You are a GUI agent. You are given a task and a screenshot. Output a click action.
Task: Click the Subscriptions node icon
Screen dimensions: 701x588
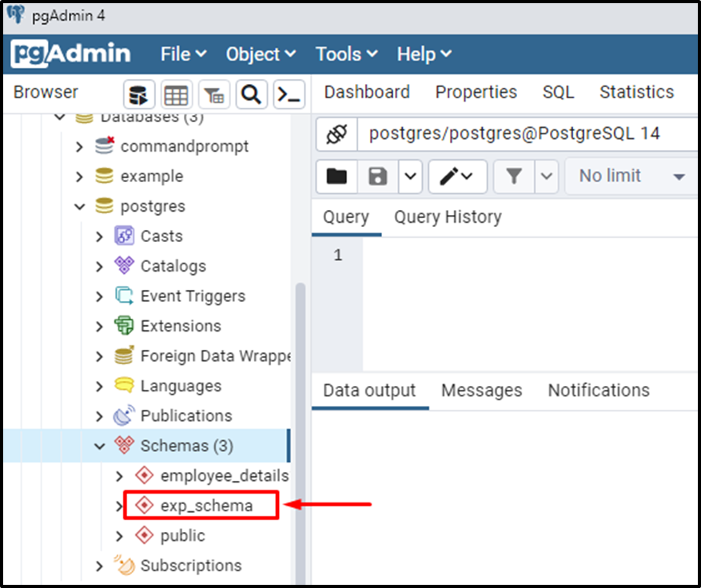(x=124, y=565)
